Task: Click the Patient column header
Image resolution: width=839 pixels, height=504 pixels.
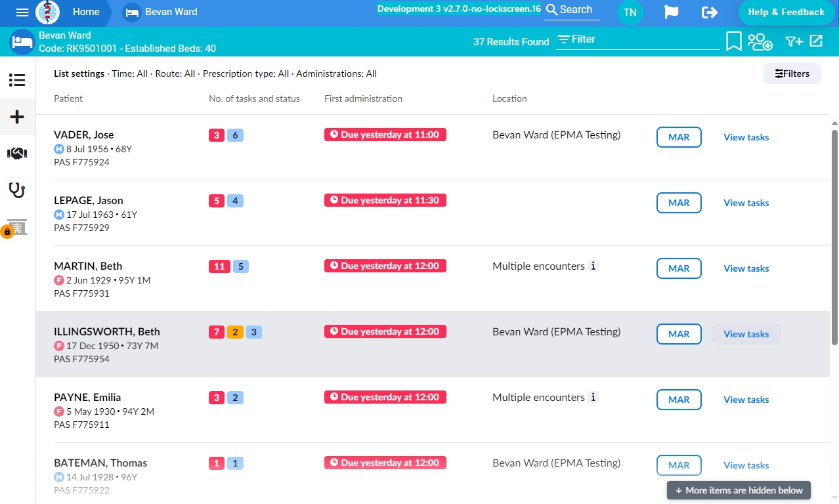Action: coord(68,98)
